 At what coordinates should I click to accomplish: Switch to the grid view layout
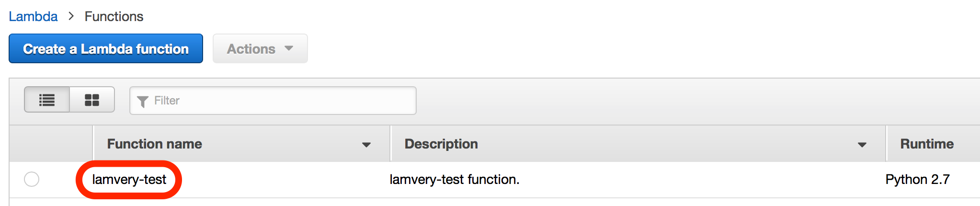pos(92,100)
